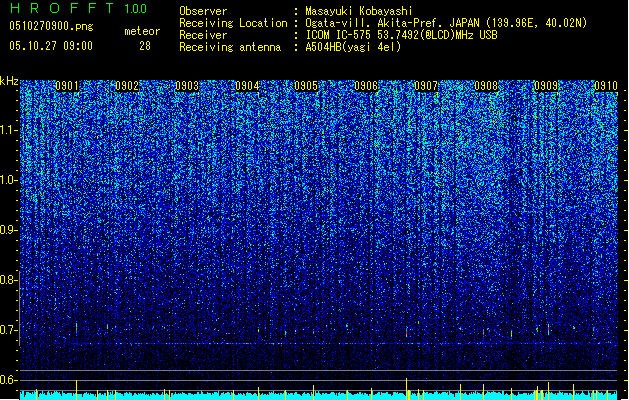Click the meteor count value 28
The image size is (629, 400).
click(145, 46)
